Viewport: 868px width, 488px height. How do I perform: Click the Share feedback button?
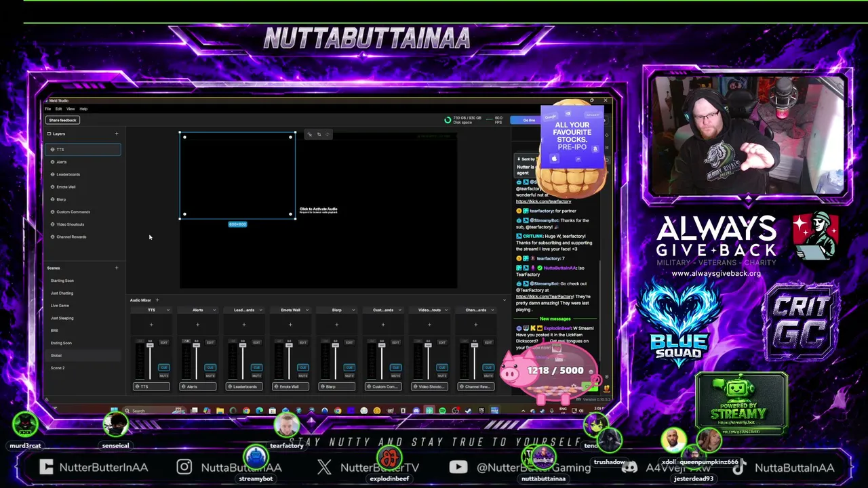62,120
